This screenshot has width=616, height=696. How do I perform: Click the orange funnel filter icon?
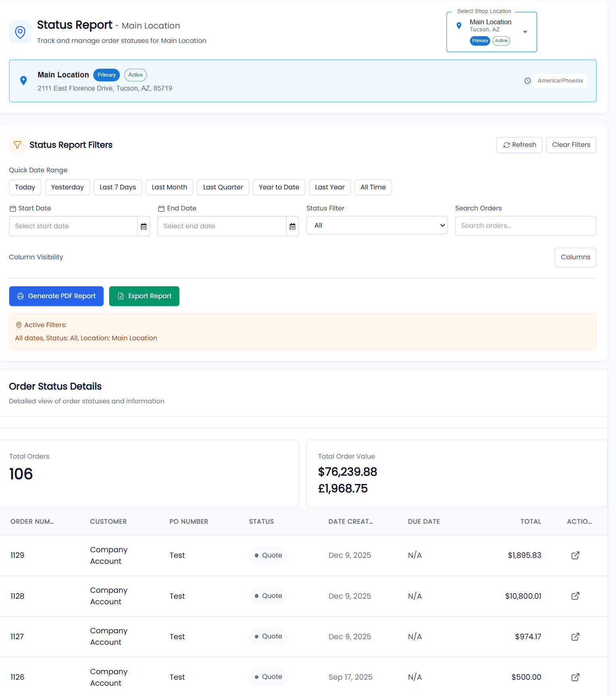point(17,145)
